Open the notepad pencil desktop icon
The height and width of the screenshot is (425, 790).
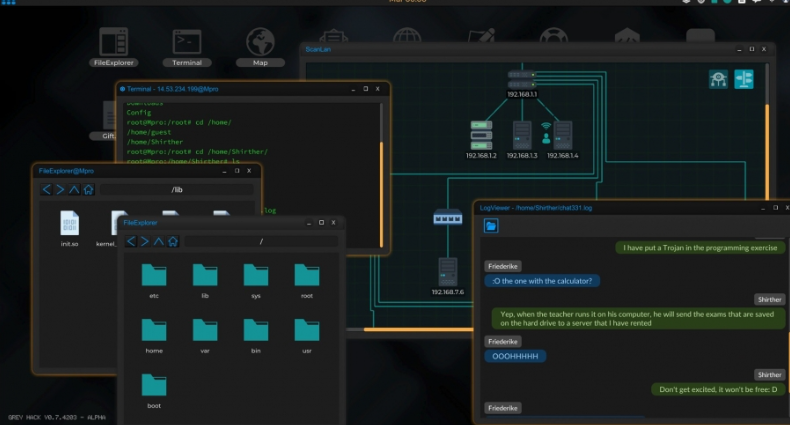click(x=482, y=35)
